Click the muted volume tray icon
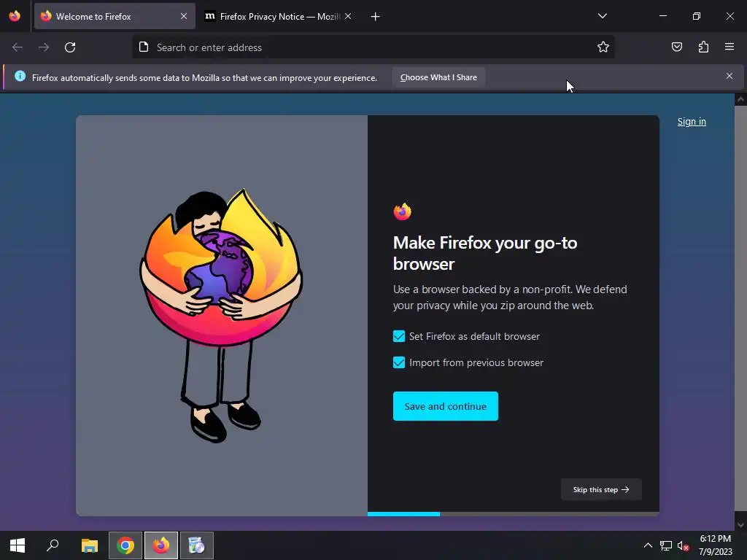 click(x=683, y=545)
